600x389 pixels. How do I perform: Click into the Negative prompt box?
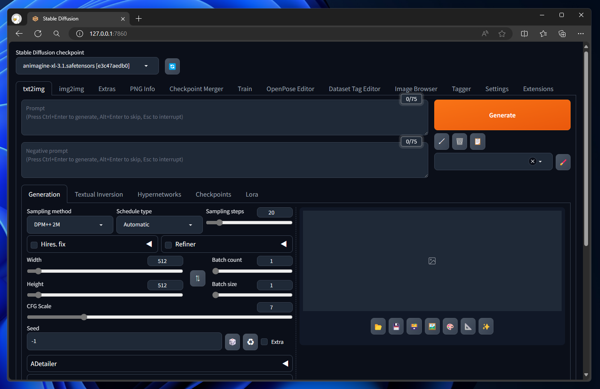pyautogui.click(x=225, y=160)
